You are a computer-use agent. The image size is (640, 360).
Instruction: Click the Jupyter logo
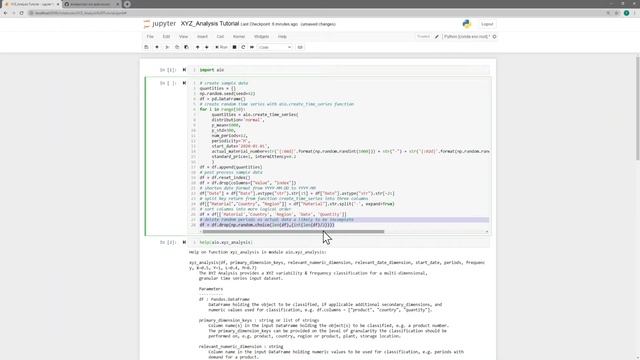160,24
